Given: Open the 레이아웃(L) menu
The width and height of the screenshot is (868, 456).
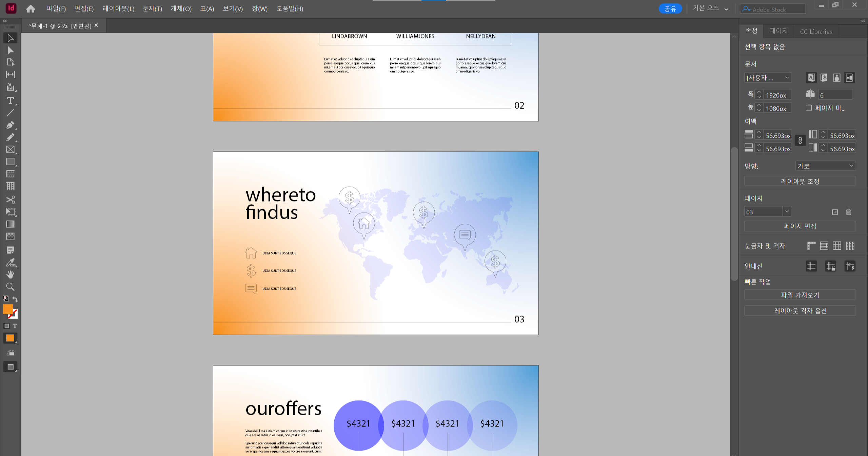Looking at the screenshot, I should [118, 9].
